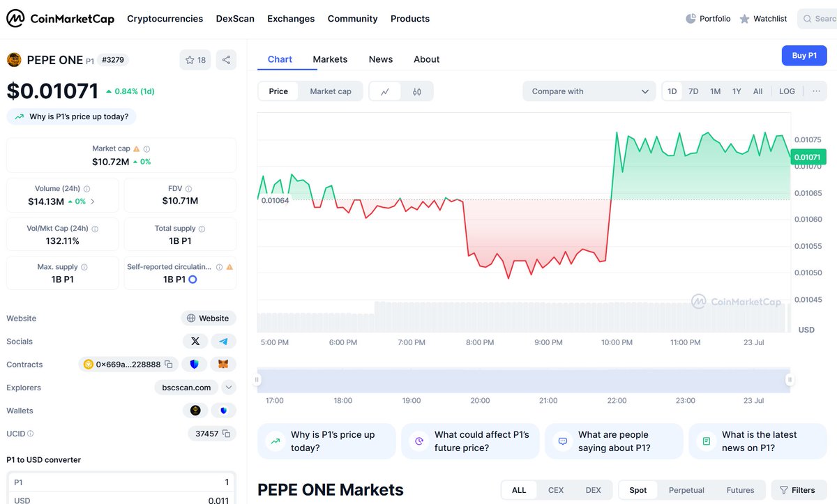
Task: Filter markets by ALL
Action: (519, 490)
